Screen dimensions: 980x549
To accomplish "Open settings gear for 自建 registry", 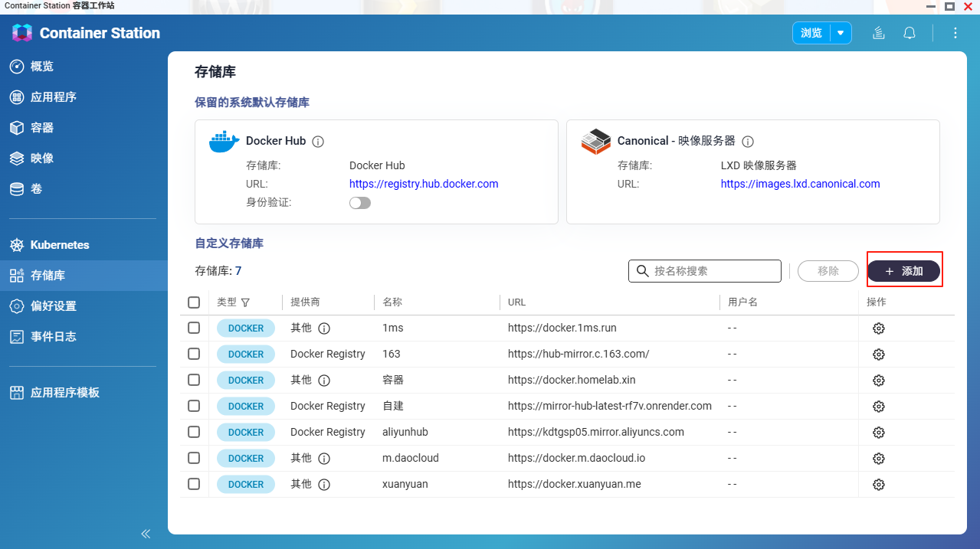I will point(879,407).
